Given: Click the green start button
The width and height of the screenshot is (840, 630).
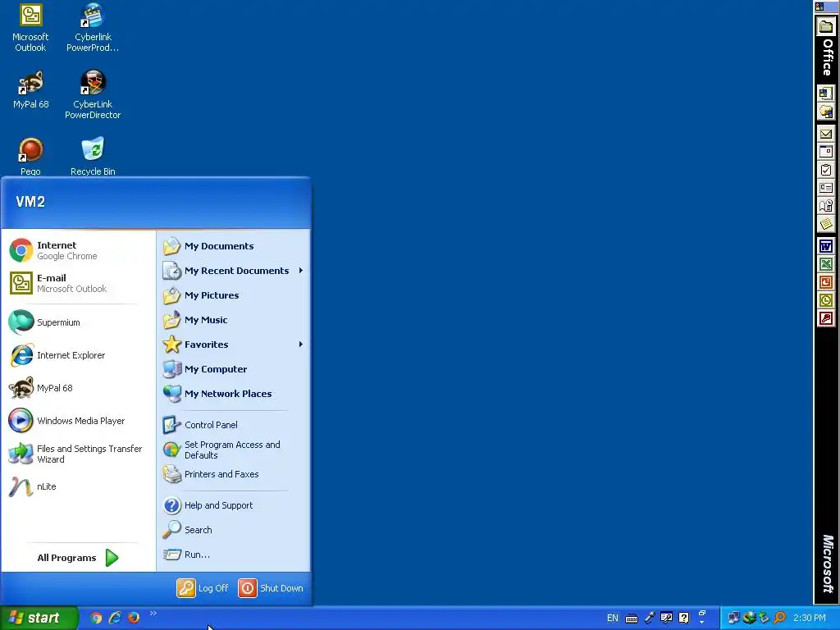Looking at the screenshot, I should coord(39,618).
